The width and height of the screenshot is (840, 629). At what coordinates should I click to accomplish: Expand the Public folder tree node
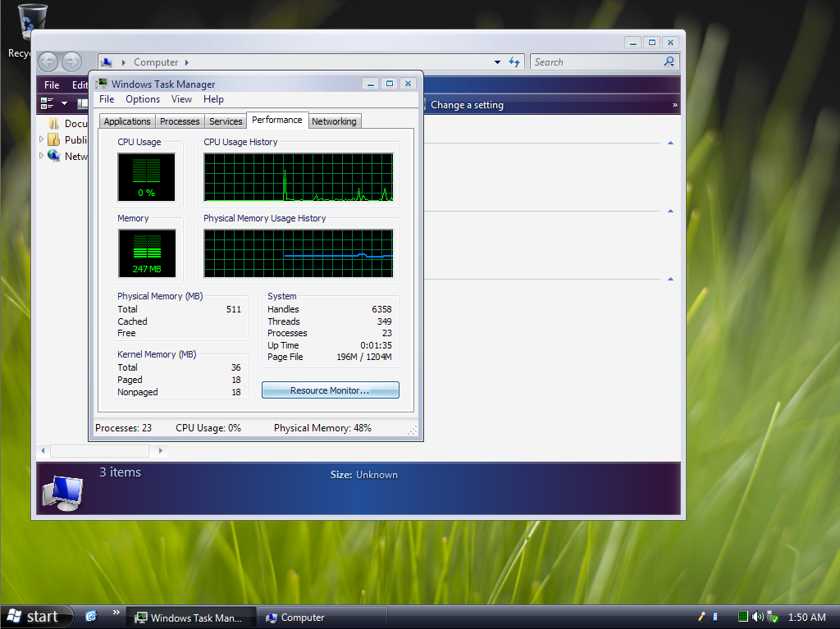[41, 140]
